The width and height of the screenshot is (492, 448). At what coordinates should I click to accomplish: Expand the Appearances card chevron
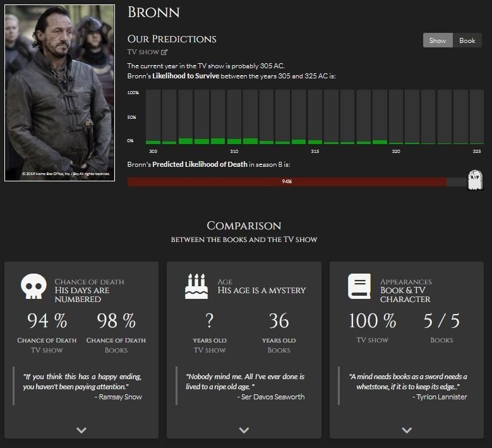tap(407, 430)
